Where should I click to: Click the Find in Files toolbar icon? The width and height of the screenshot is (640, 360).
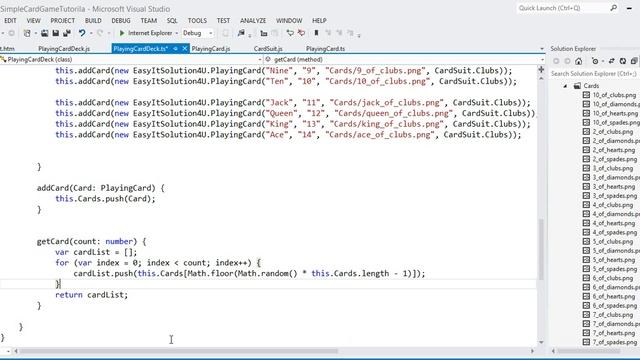click(x=241, y=33)
